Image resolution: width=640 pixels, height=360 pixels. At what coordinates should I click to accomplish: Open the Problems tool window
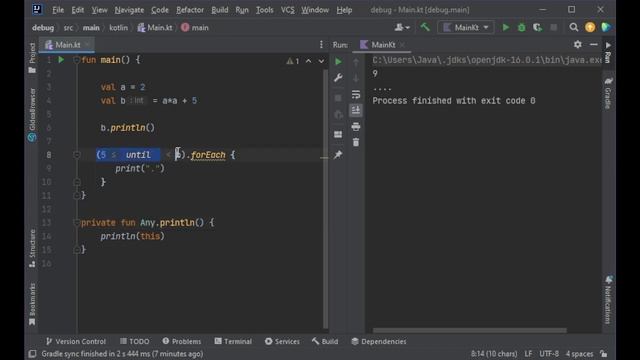point(182,341)
